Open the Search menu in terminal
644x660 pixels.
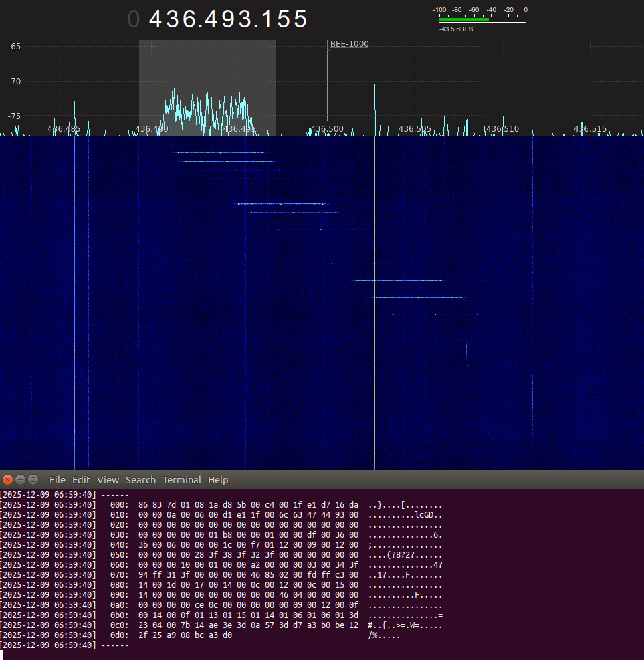tap(140, 480)
